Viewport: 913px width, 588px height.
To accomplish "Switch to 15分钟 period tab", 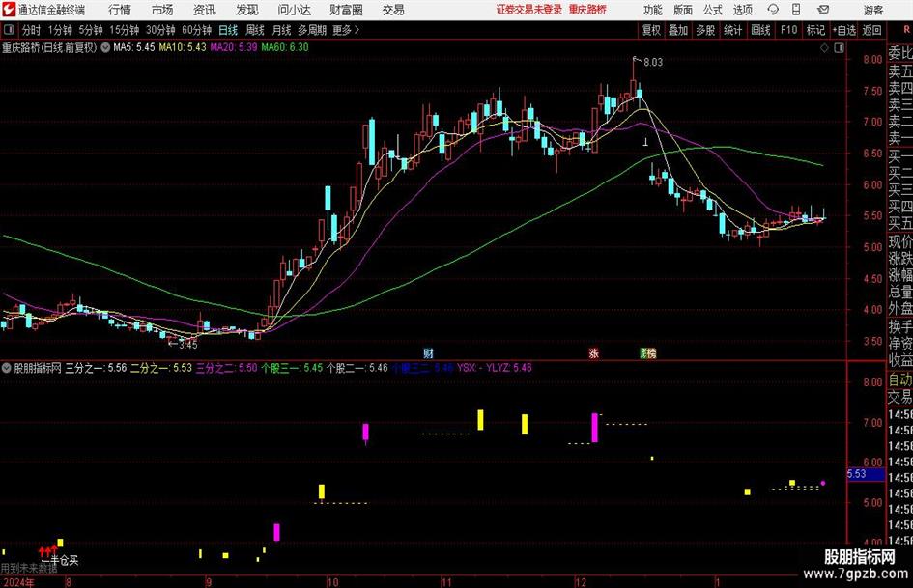I will [124, 30].
